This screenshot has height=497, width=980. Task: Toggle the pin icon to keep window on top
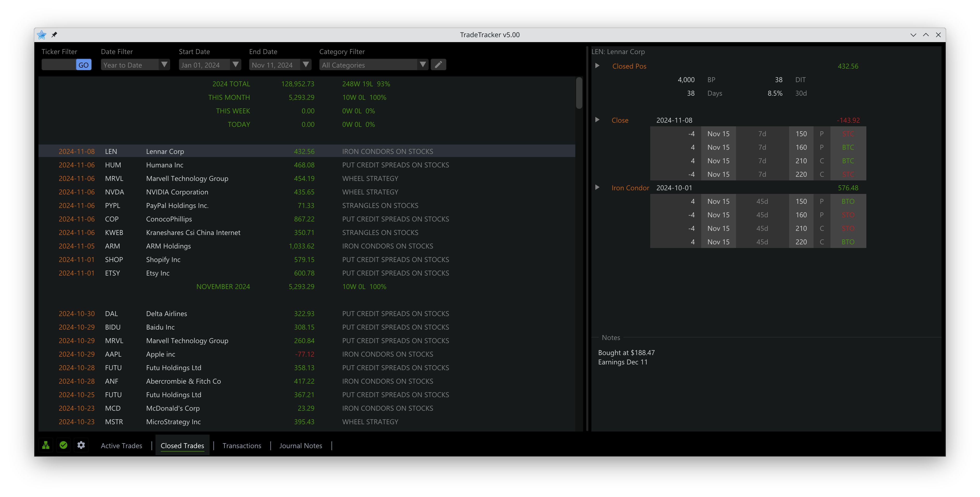(54, 35)
